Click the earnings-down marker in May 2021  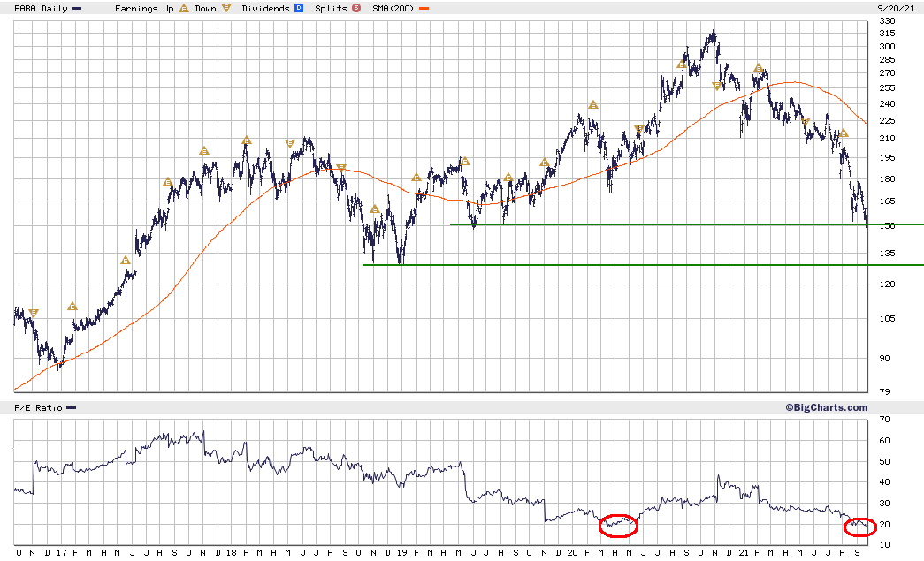tap(806, 121)
